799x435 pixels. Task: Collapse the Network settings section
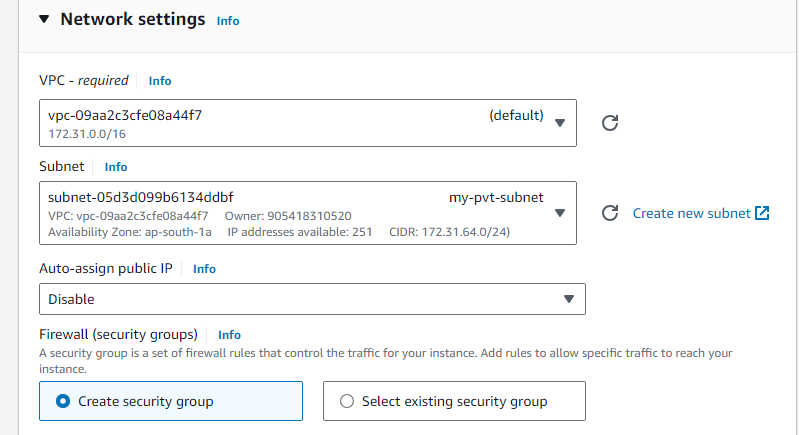click(43, 20)
